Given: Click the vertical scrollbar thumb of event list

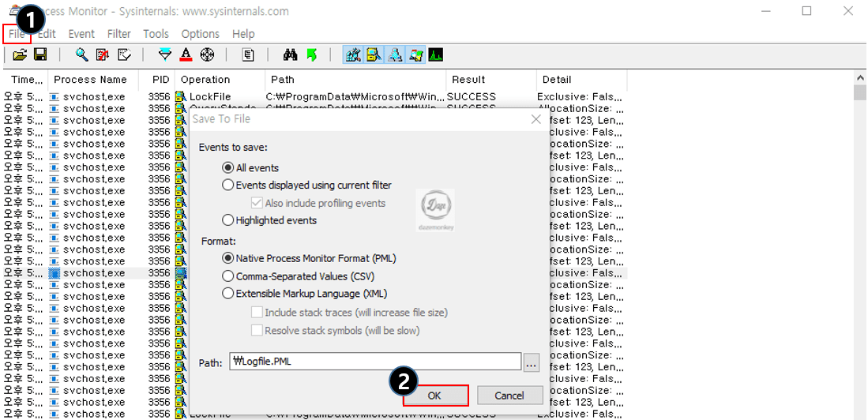Looking at the screenshot, I should (859, 93).
